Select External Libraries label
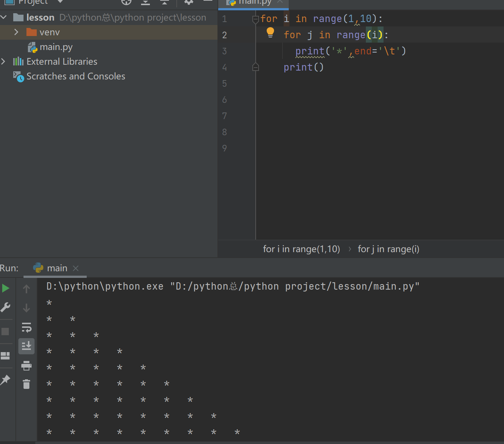 (x=62, y=61)
